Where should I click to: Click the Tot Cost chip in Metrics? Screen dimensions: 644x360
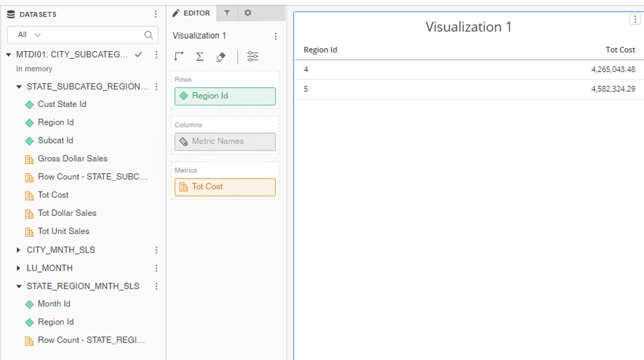(225, 187)
